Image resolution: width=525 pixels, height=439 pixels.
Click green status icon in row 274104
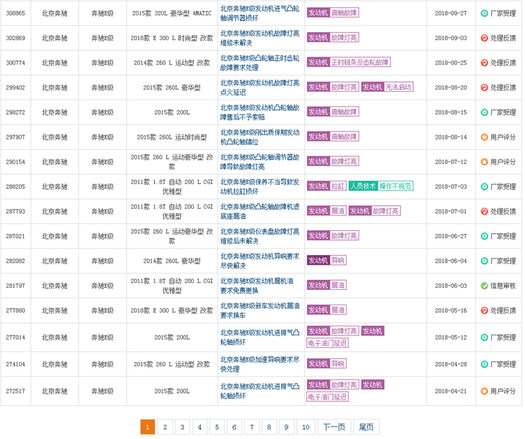(484, 364)
